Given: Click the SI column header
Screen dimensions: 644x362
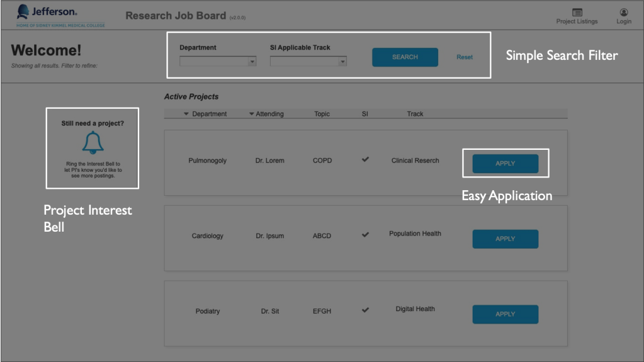Looking at the screenshot, I should tap(365, 114).
